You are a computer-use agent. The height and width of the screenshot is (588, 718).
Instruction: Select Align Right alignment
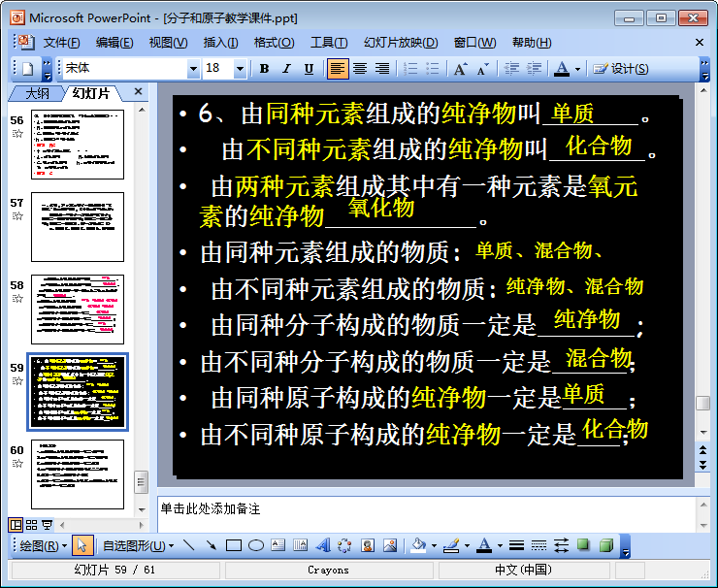(x=382, y=69)
